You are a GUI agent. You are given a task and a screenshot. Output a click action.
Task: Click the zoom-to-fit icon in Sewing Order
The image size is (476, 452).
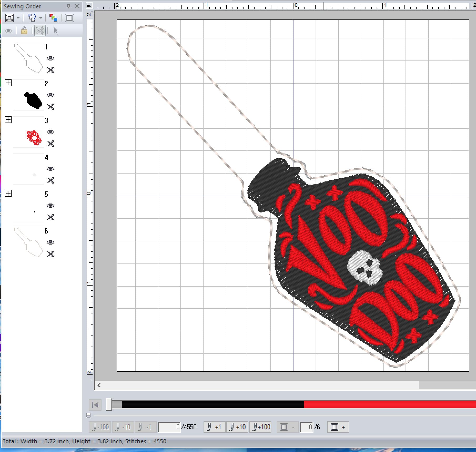click(9, 18)
